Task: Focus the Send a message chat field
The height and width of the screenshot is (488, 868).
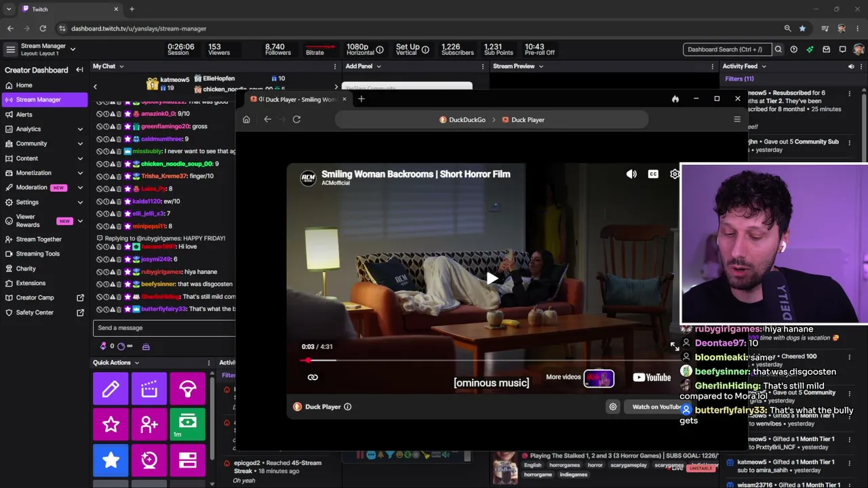Action: coord(165,328)
